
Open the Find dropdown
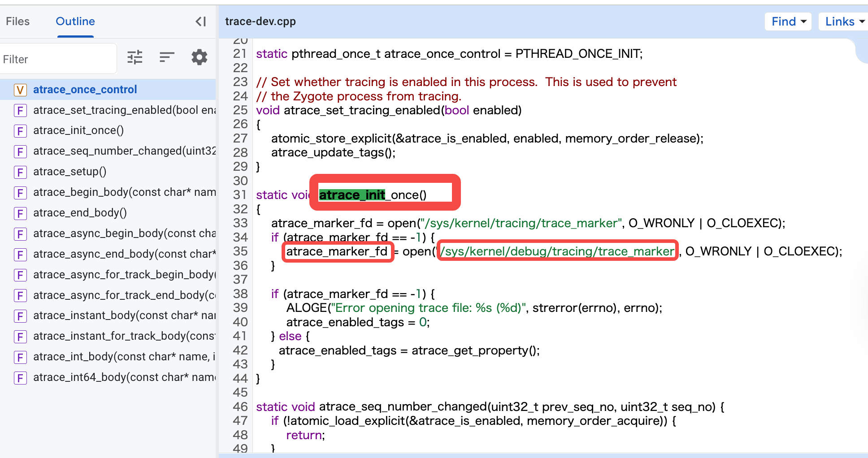pos(788,22)
